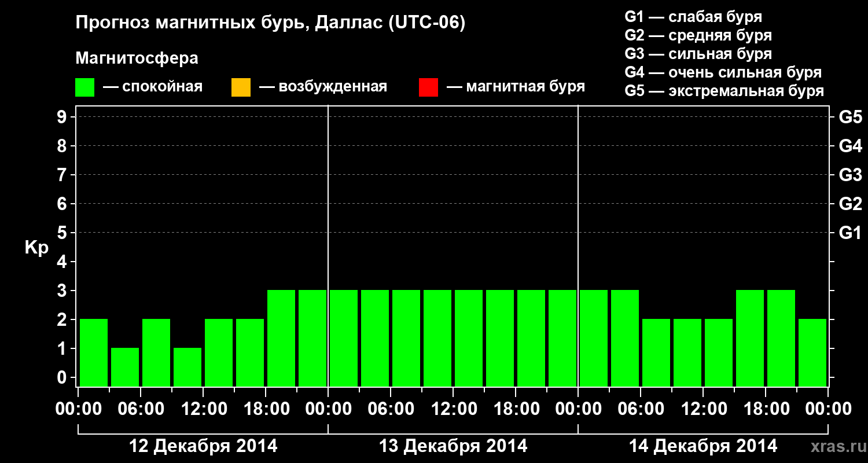The height and width of the screenshot is (463, 868).
Task: Click the first bar of 14 Декабря after midnight
Action: [594, 338]
